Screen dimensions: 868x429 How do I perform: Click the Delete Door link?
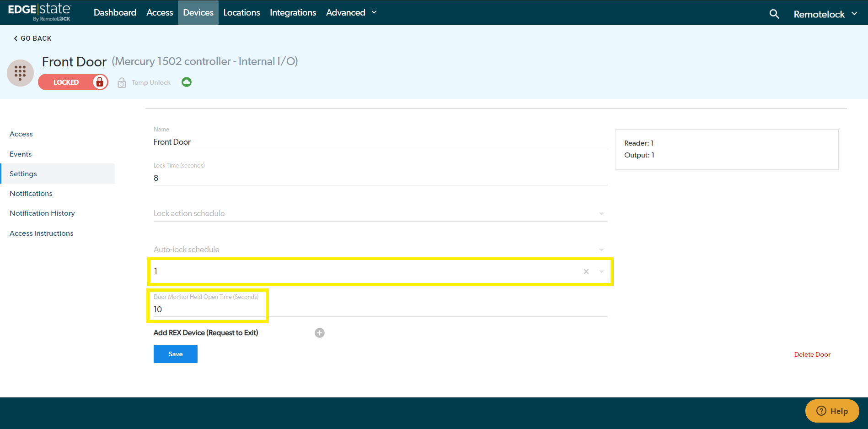[x=812, y=354]
